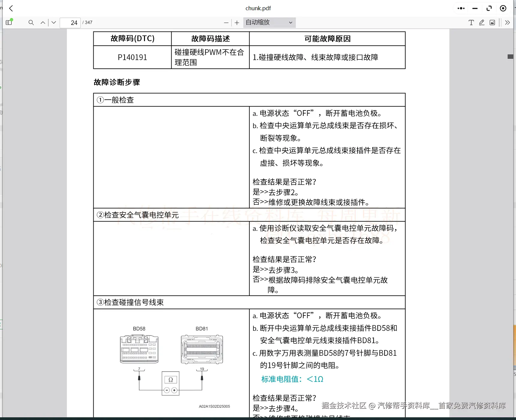The width and height of the screenshot is (516, 420).
Task: Click the 故障诊断步骤 heading
Action: (x=117, y=82)
